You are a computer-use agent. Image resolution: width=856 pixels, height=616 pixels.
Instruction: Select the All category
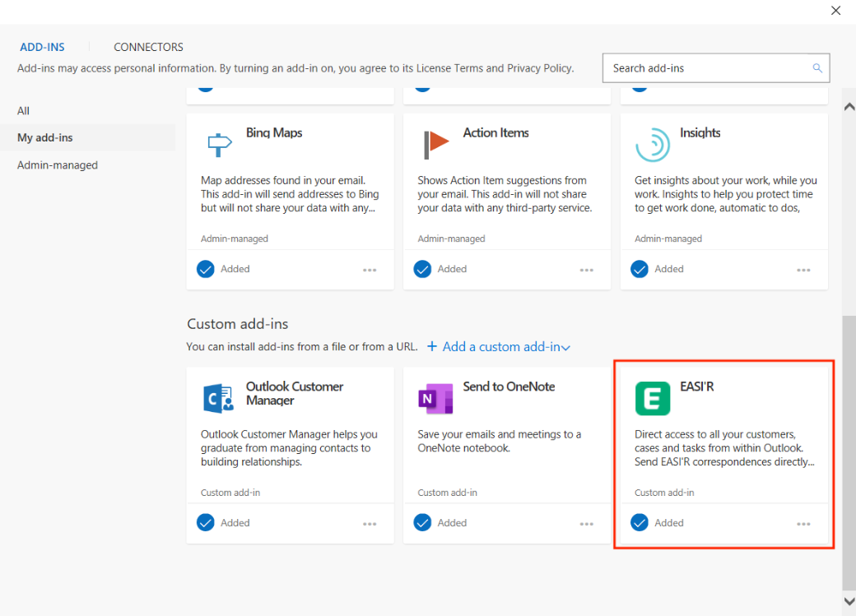coord(24,111)
